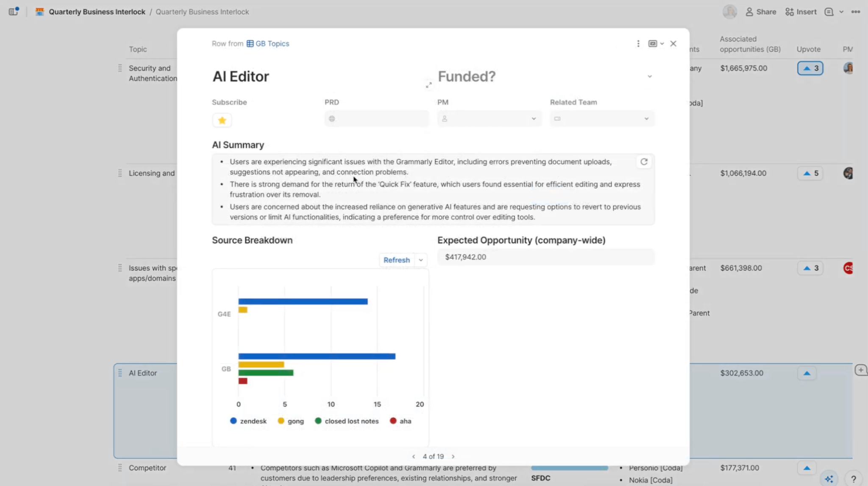Upvote the Security and Authentication topic
Viewport: 868px width, 486px height.
tap(810, 68)
